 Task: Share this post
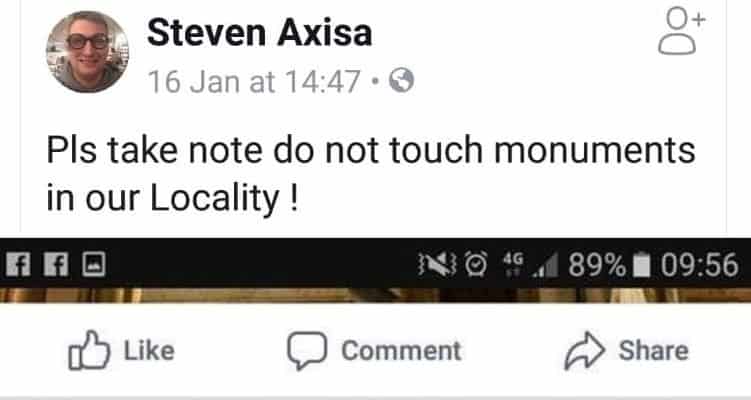pyautogui.click(x=627, y=351)
